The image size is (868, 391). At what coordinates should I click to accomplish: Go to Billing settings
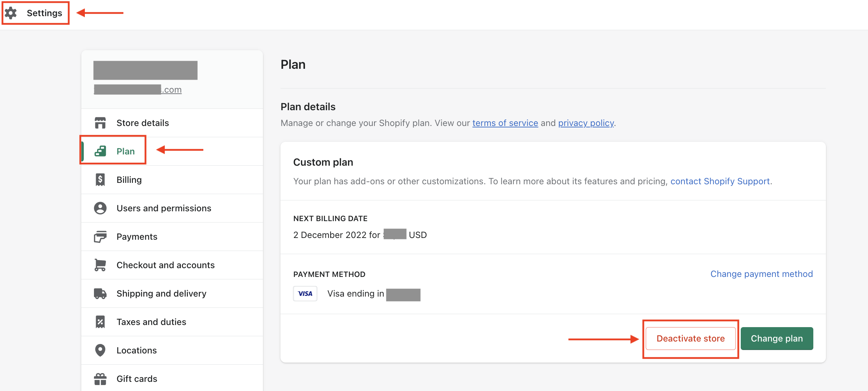[172, 180]
